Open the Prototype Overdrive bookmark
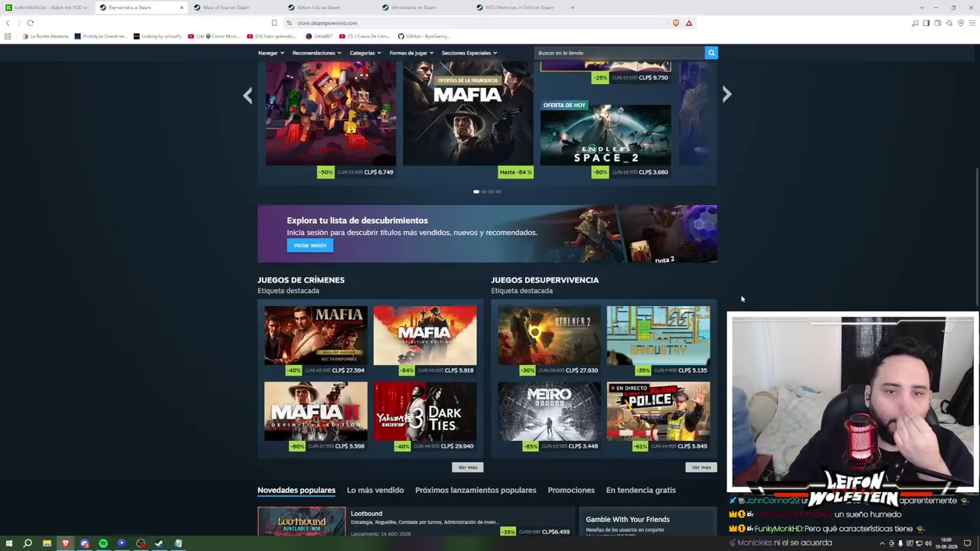This screenshot has height=551, width=980. pos(102,36)
